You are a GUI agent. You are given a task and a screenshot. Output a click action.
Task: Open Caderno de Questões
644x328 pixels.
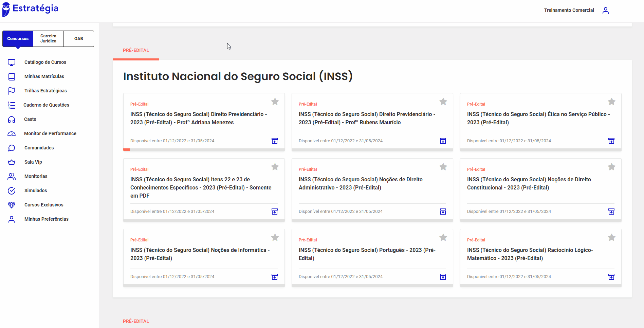(x=46, y=105)
